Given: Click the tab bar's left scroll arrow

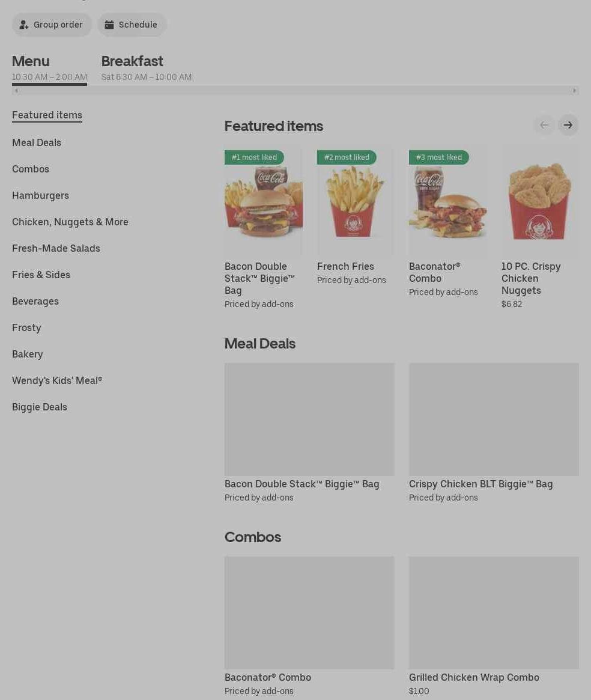Looking at the screenshot, I should pyautogui.click(x=16, y=91).
